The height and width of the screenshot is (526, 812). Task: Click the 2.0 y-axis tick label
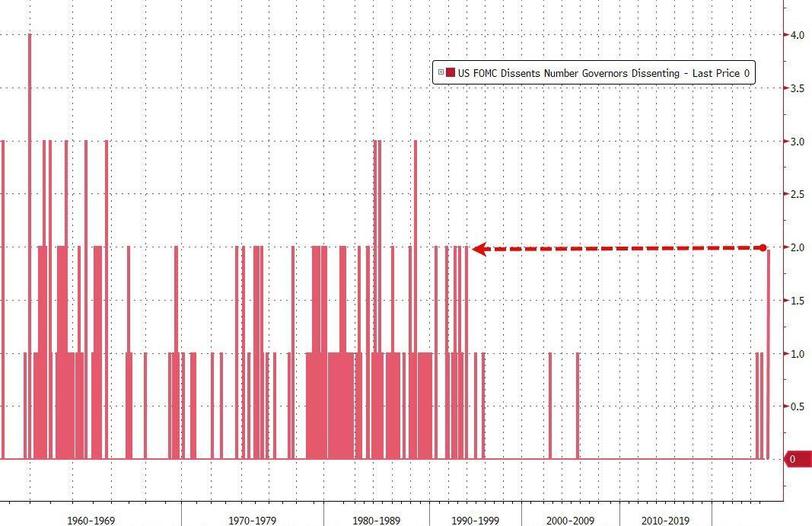[x=797, y=247]
